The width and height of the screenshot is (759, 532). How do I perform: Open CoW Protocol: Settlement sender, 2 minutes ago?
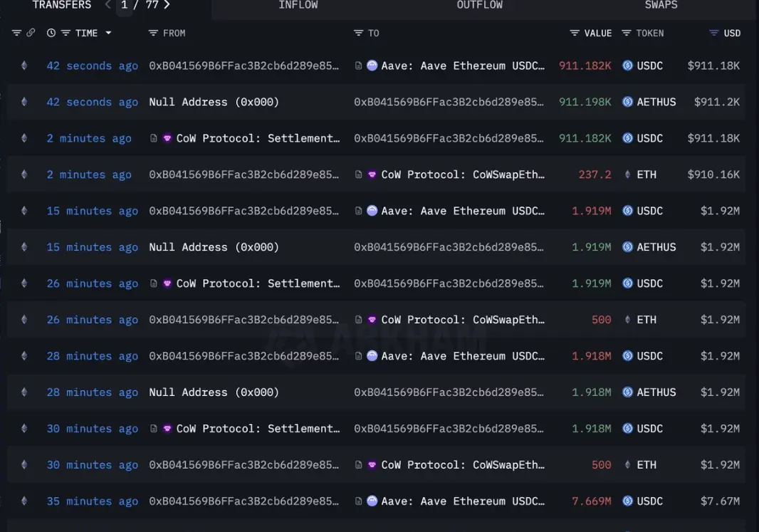point(258,138)
